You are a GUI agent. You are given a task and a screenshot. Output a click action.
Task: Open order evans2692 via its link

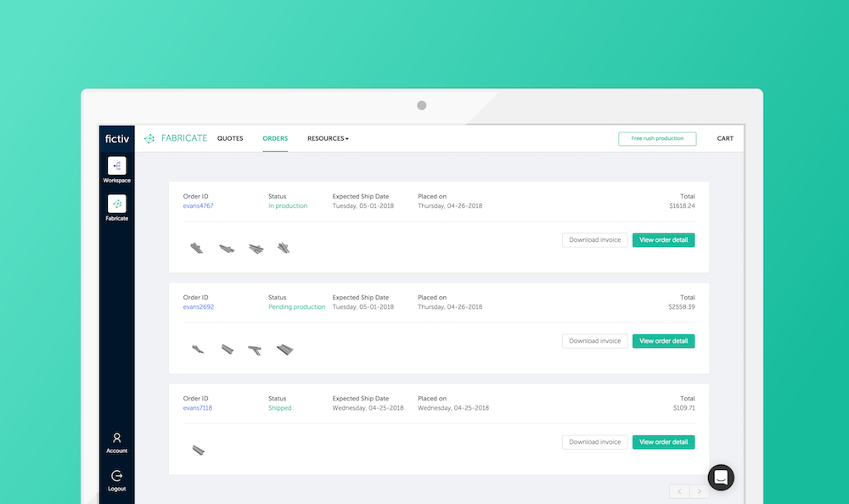[198, 306]
